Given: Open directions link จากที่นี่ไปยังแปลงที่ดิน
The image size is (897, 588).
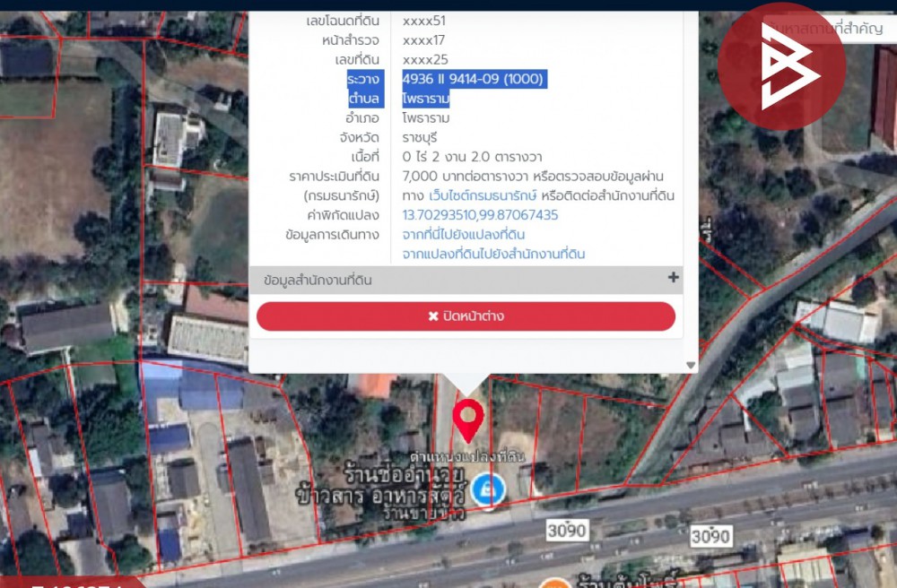Looking at the screenshot, I should pyautogui.click(x=464, y=235).
